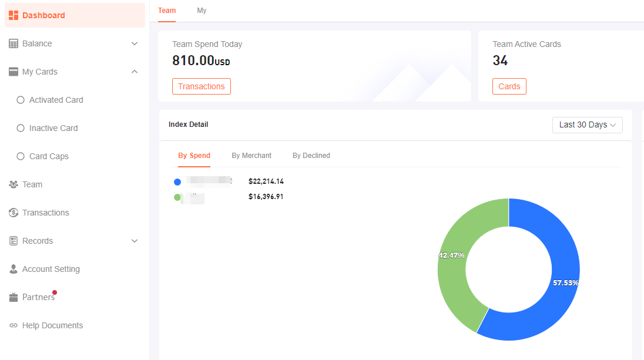Select the Activated Card radio circle
Screen dimensions: 644x360
click(x=21, y=100)
